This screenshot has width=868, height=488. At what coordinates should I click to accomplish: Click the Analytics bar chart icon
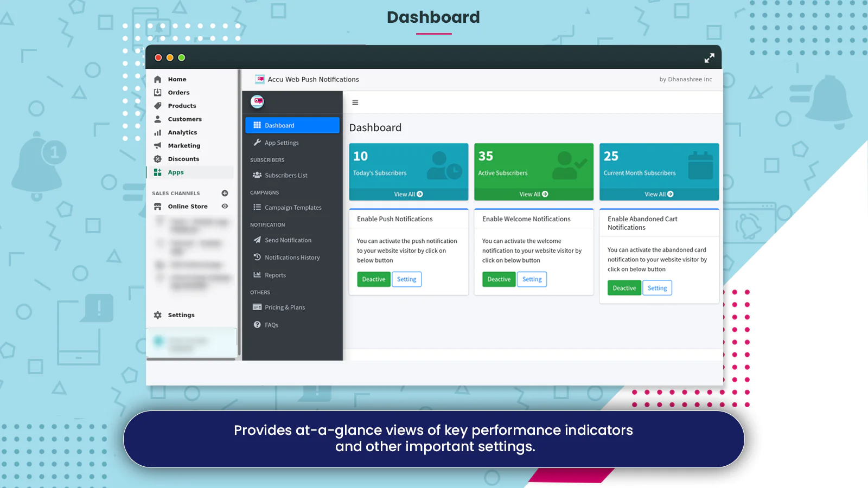tap(158, 132)
